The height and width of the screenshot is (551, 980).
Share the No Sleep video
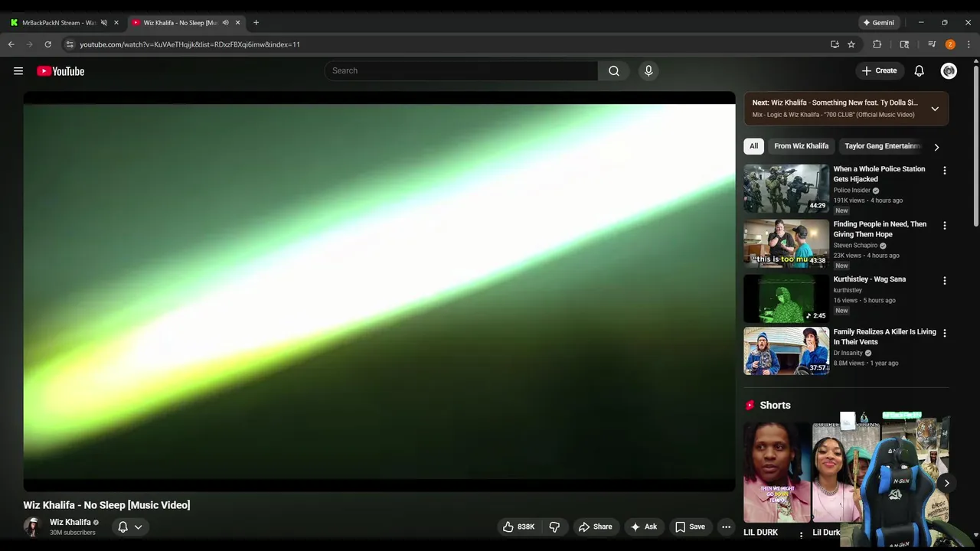point(595,527)
